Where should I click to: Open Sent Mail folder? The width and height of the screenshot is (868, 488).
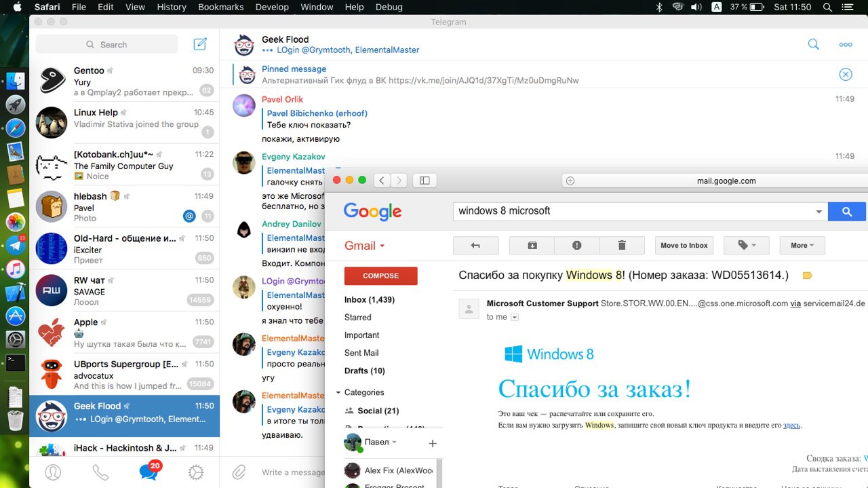coord(361,352)
